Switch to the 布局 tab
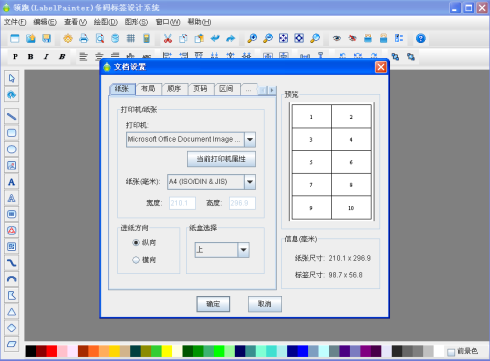Viewport: 490px width, 361px height. (x=148, y=89)
